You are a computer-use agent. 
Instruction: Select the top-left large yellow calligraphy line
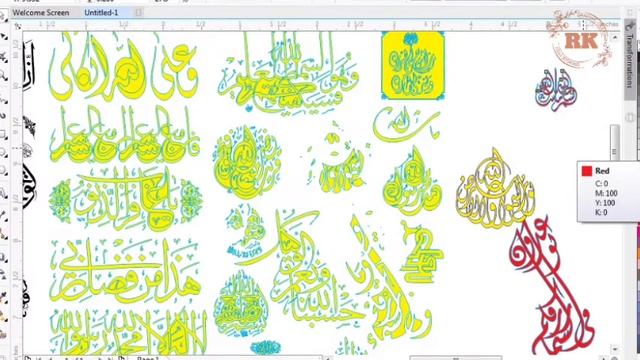(x=123, y=67)
